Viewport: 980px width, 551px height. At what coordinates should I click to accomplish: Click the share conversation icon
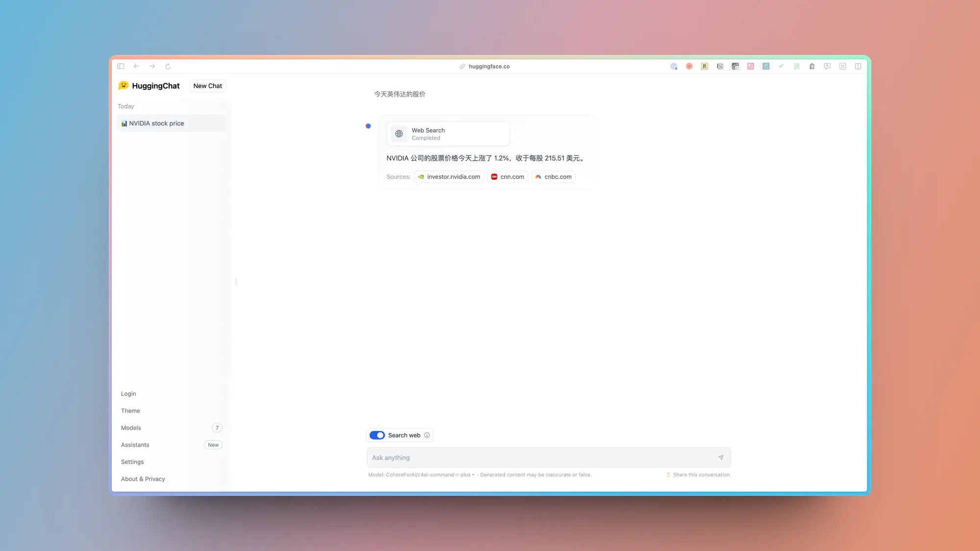point(668,474)
